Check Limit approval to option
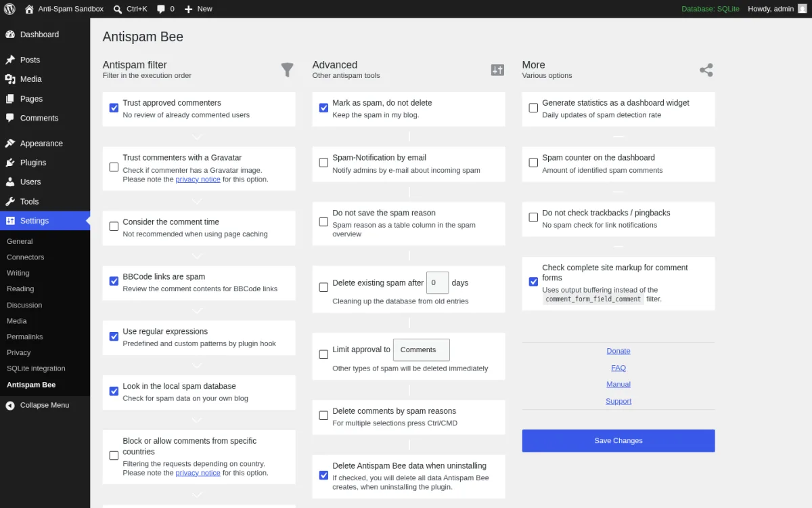The image size is (812, 508). coord(323,354)
